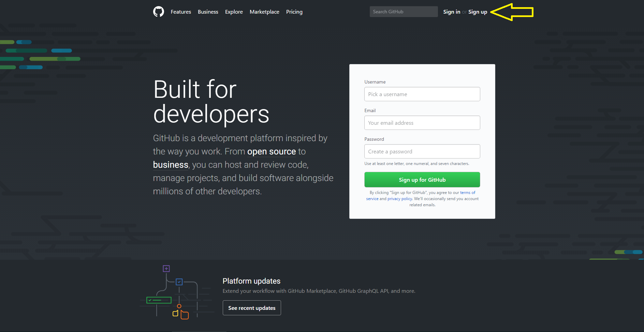Follow the open source link

272,151
